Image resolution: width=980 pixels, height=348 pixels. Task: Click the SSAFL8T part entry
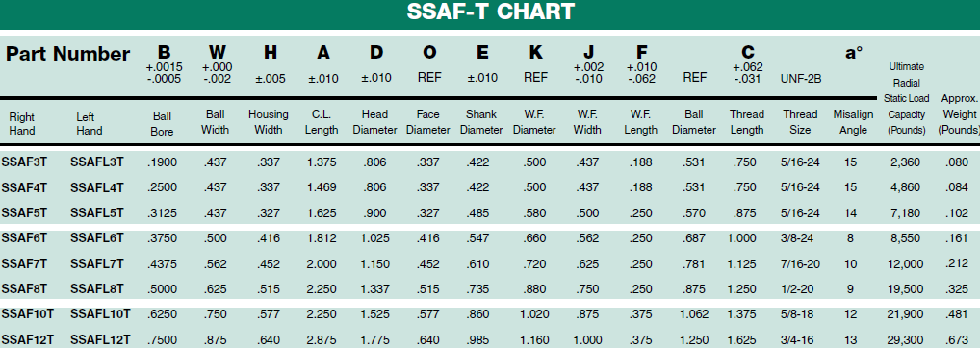[x=97, y=288]
